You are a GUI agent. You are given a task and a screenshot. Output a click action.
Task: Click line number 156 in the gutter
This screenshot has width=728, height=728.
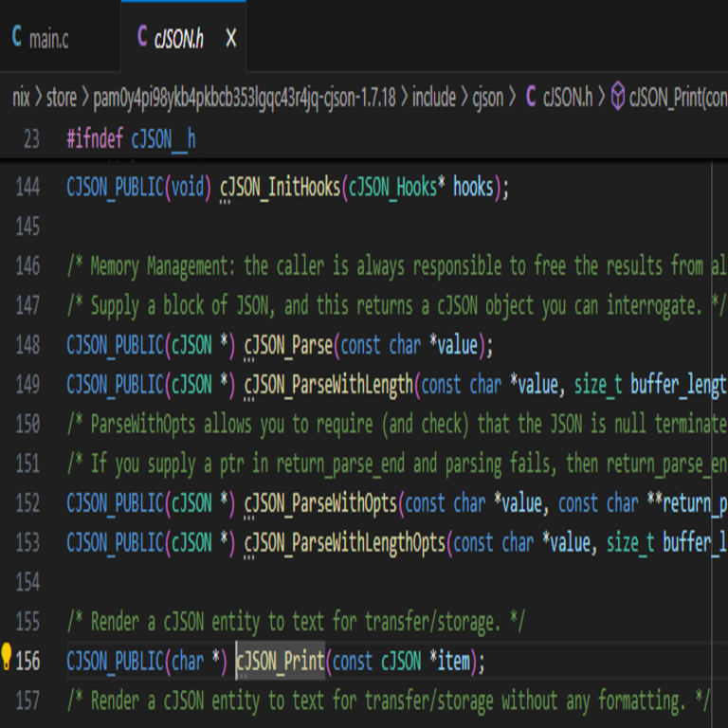(28, 661)
